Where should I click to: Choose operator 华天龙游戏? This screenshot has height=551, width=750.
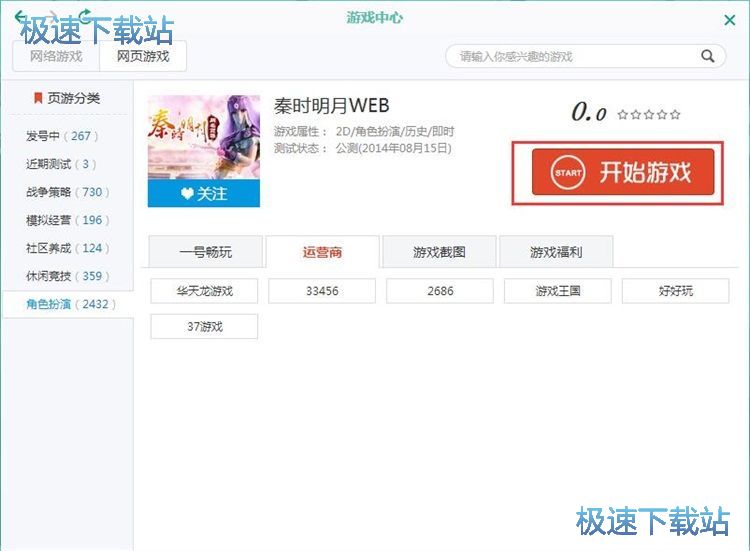tap(204, 291)
